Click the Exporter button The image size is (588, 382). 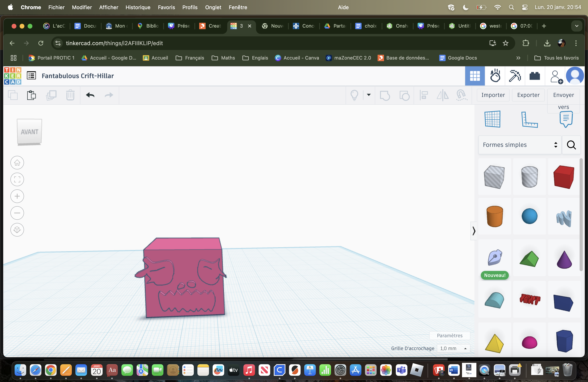tap(528, 95)
